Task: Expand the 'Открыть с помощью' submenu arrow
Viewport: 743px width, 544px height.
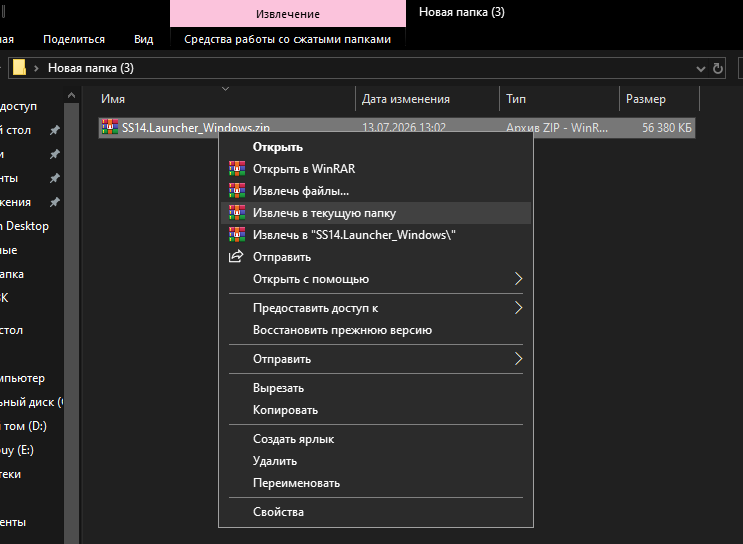Action: pyautogui.click(x=518, y=279)
